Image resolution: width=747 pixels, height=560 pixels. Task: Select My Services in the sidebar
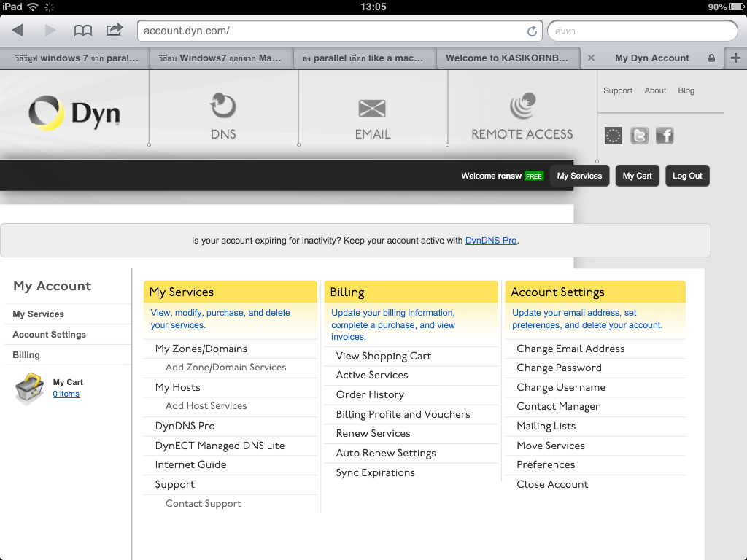(38, 314)
